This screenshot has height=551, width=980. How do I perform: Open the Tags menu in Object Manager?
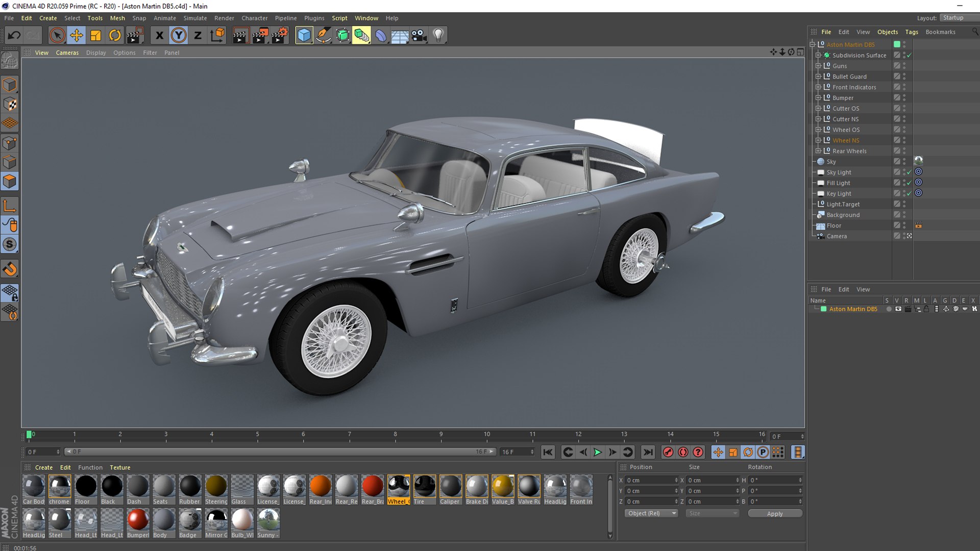pos(912,32)
